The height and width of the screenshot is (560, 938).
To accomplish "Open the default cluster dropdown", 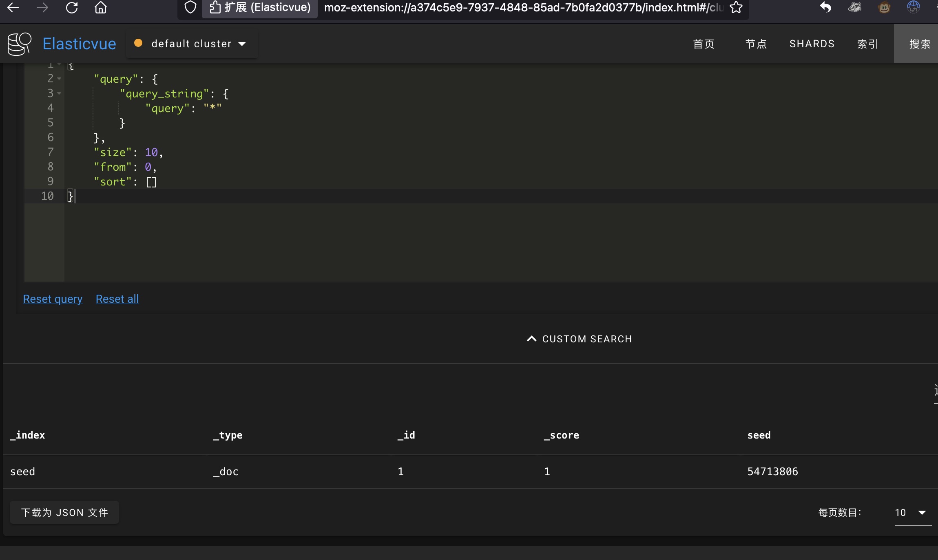I will [192, 44].
